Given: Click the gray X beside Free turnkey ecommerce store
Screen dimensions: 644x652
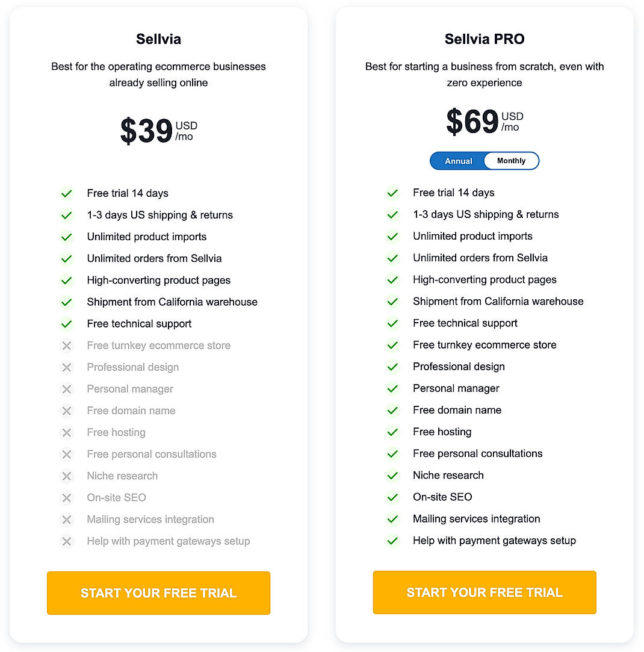Looking at the screenshot, I should click(67, 346).
